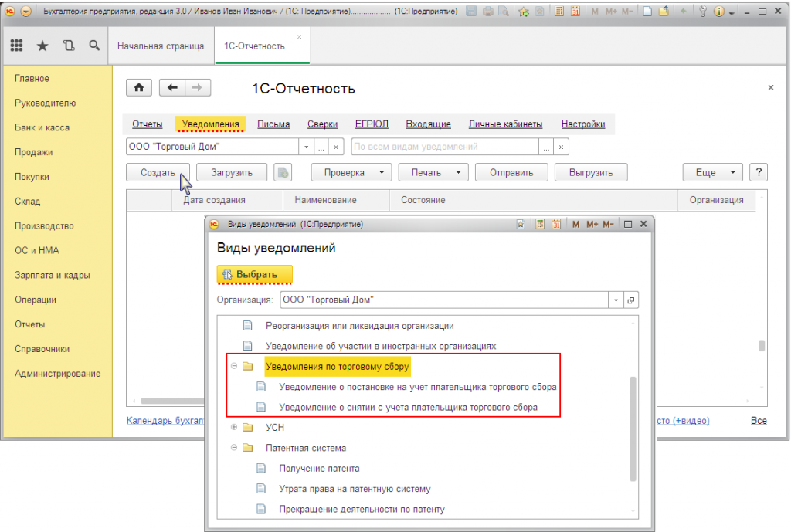This screenshot has height=532, width=791.
Task: Open the Продажи section
Action: pyautogui.click(x=33, y=152)
